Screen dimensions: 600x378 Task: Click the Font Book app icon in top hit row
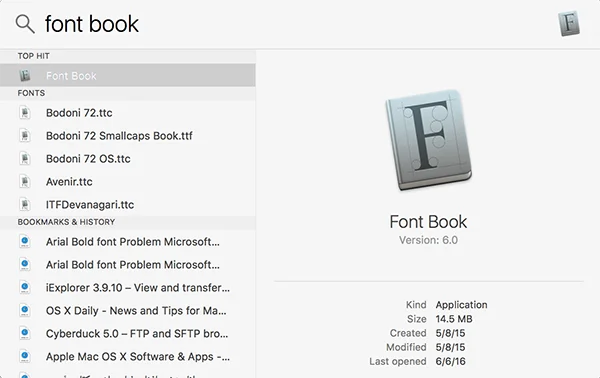25,76
